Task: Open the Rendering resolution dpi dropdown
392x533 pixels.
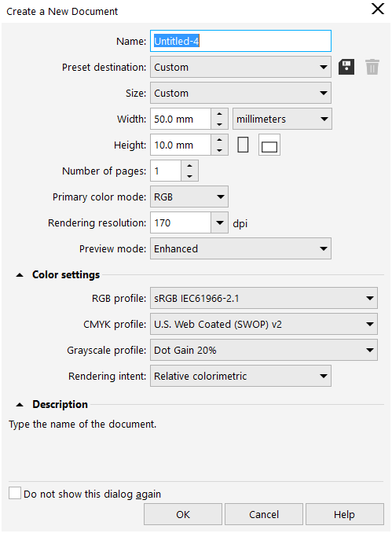Action: (x=219, y=222)
